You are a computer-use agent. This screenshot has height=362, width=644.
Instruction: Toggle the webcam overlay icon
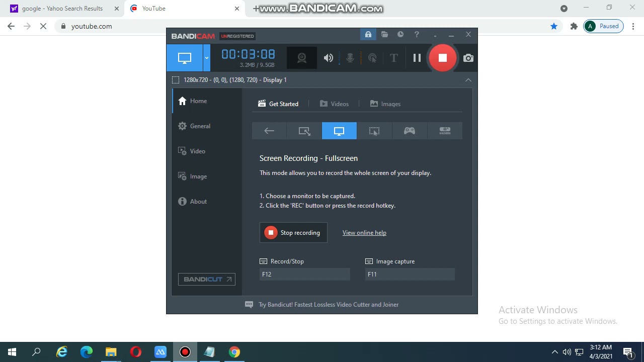[302, 58]
